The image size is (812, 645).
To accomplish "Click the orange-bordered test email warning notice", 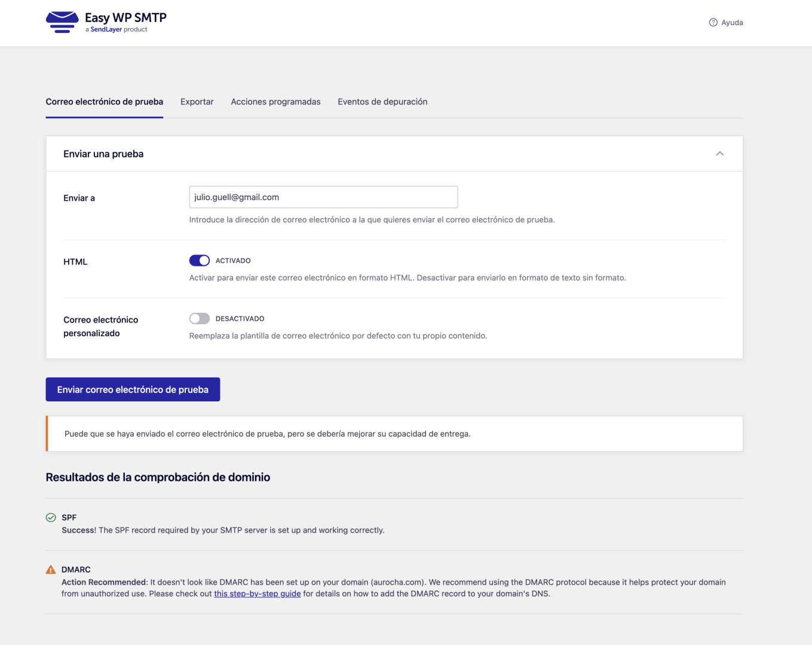I will click(394, 434).
